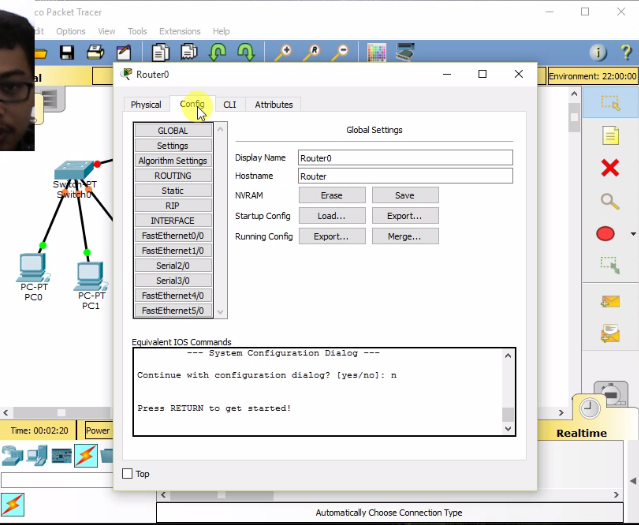Viewport: 639px width, 525px height.
Task: Open the Help menu
Action: pyautogui.click(x=221, y=31)
